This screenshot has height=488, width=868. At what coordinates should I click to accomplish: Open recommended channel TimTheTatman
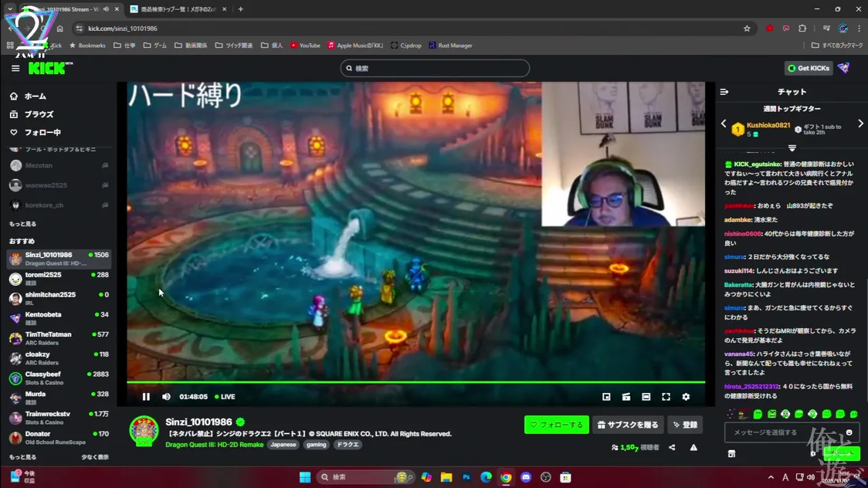[x=59, y=338]
